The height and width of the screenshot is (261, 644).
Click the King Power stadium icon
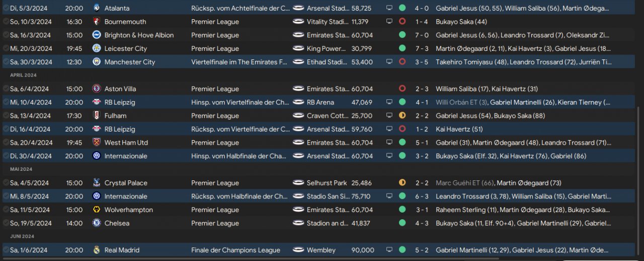point(298,48)
